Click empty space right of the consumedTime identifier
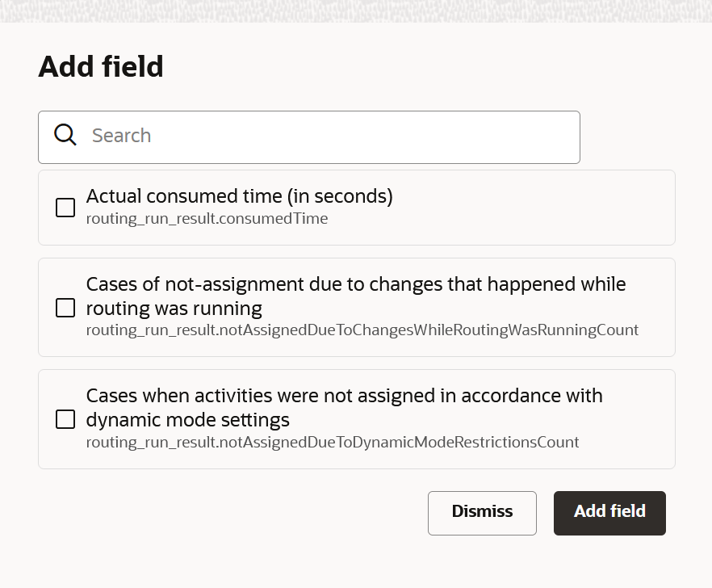The width and height of the screenshot is (712, 588). [500, 219]
